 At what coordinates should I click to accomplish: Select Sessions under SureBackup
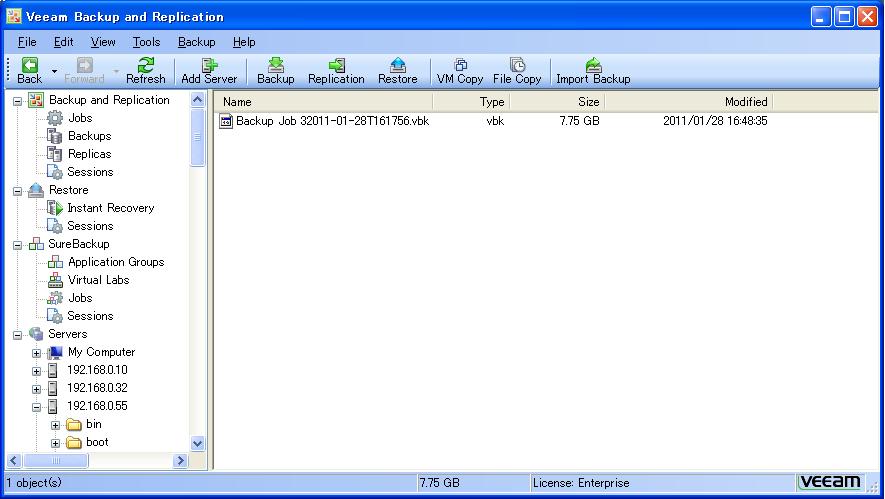coord(90,316)
